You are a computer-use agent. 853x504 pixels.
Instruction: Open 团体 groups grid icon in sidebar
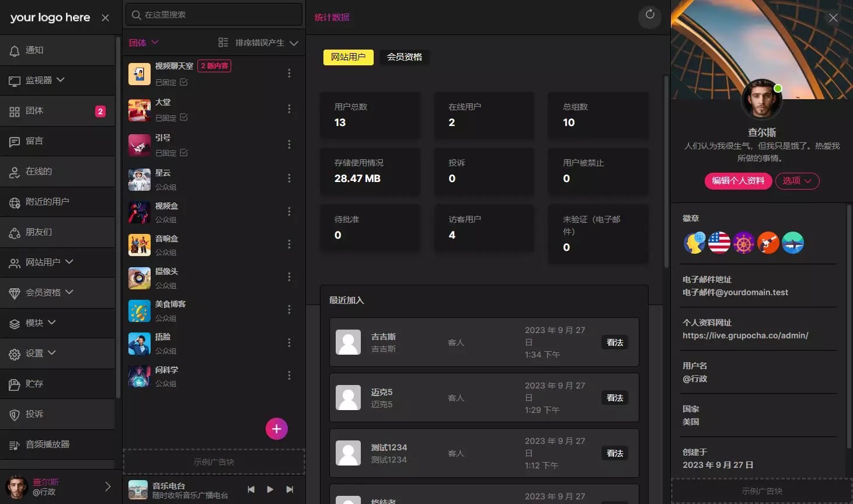tap(15, 111)
